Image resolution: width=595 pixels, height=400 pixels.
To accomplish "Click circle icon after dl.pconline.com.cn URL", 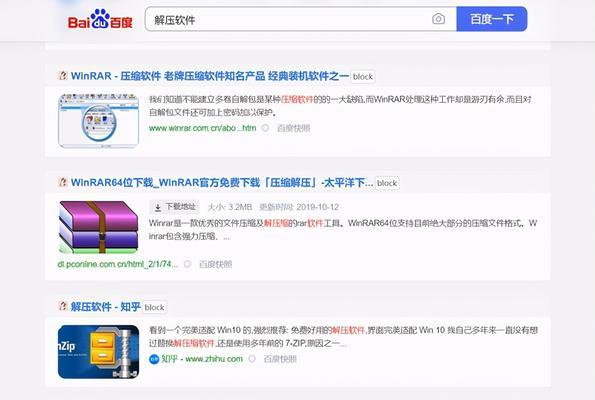I will click(x=187, y=264).
